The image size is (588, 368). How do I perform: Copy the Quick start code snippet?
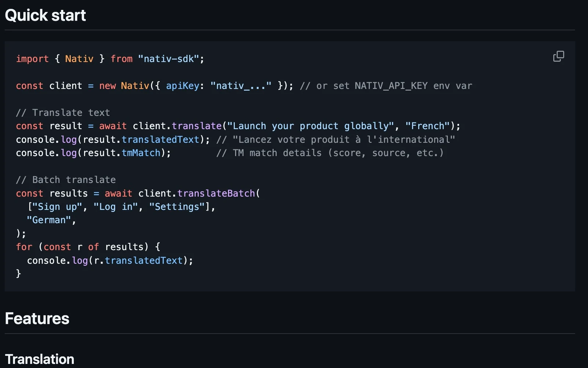point(559,56)
